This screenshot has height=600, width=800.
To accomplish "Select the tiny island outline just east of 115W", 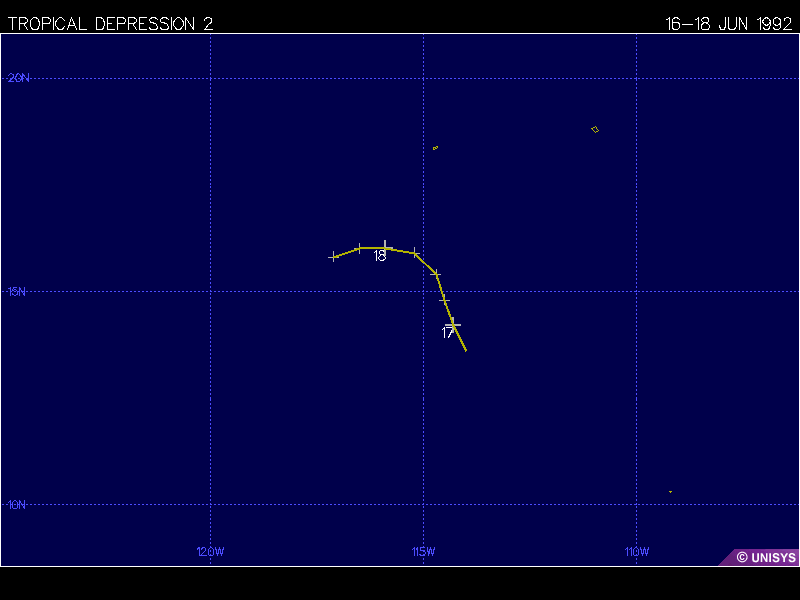I will click(x=435, y=148).
